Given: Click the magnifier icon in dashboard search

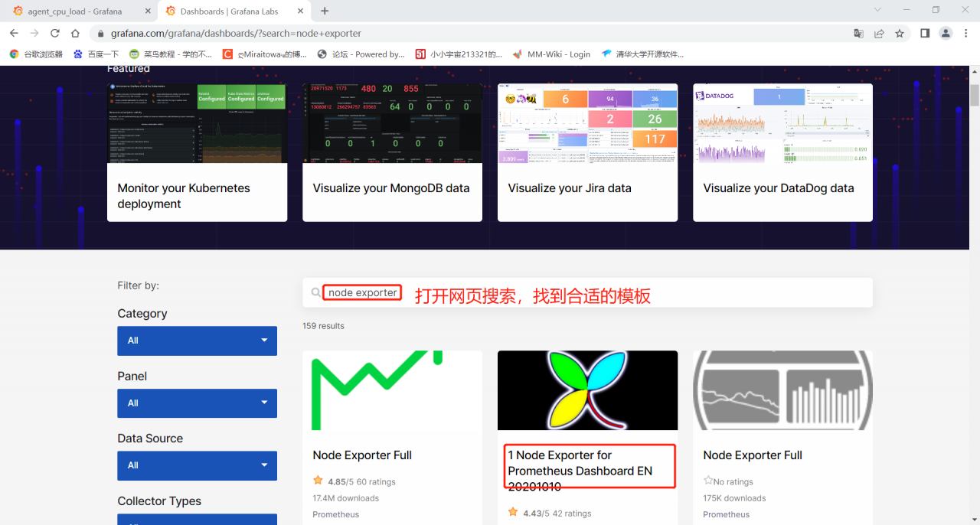Looking at the screenshot, I should [315, 293].
